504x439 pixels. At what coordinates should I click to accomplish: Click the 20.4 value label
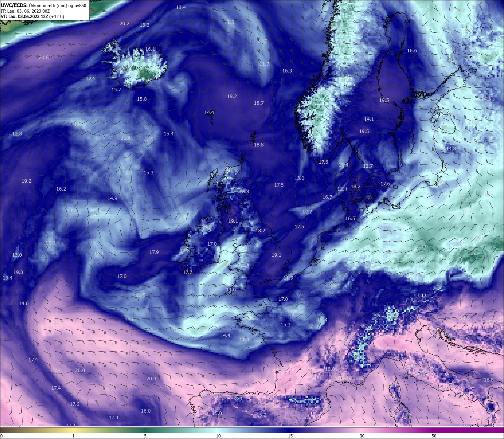[151, 379]
